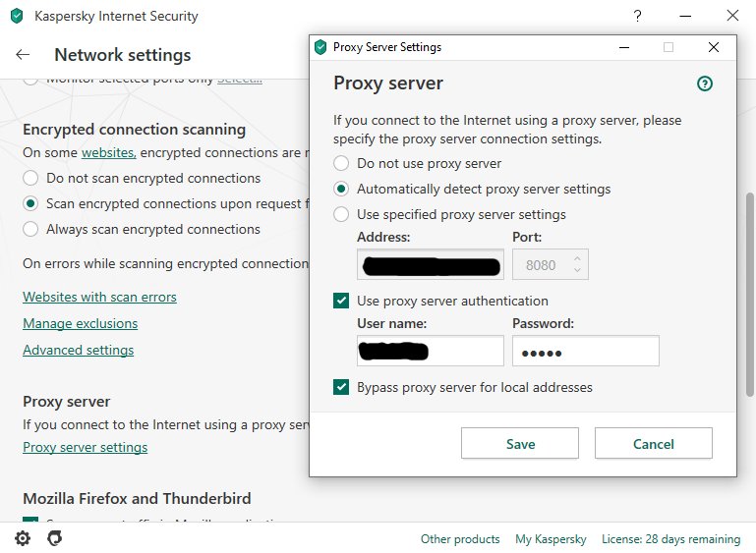The width and height of the screenshot is (756, 553).
Task: Increase the Port value with up arrow
Action: click(x=577, y=257)
